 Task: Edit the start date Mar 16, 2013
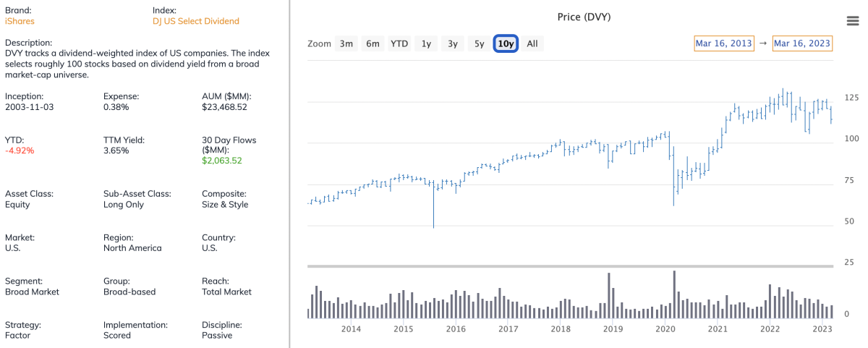click(724, 43)
